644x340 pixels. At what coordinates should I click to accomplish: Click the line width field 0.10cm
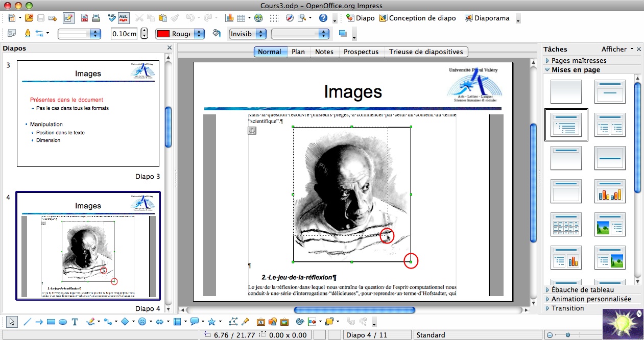125,34
